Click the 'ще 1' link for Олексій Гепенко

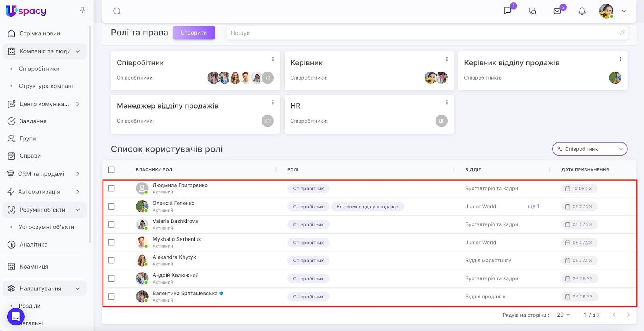click(533, 206)
